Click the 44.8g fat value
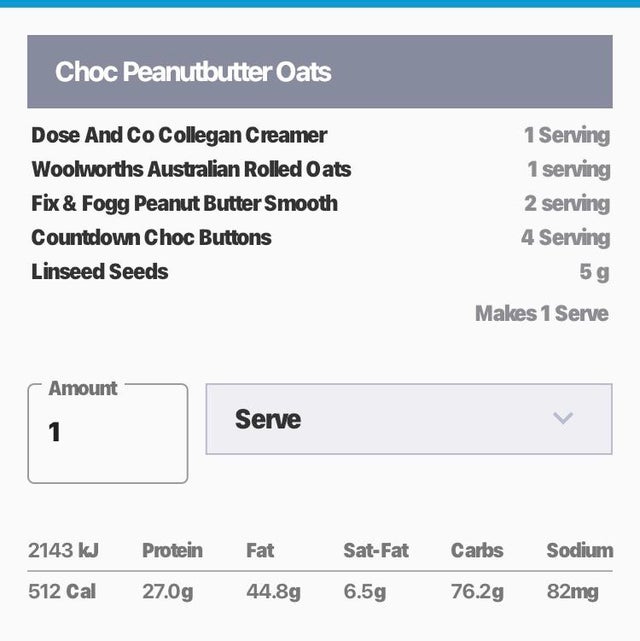640x641 pixels. (x=273, y=591)
